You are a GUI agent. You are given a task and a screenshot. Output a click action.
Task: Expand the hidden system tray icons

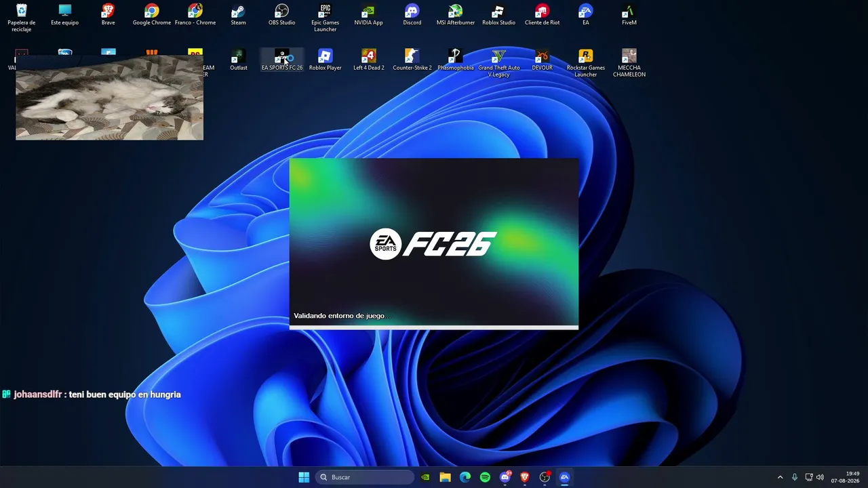click(x=780, y=477)
